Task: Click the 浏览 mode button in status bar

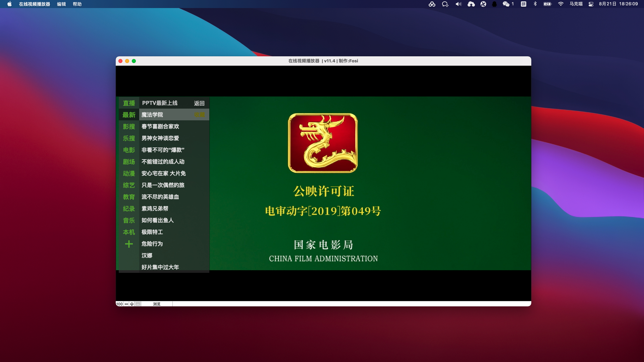Action: [157, 304]
